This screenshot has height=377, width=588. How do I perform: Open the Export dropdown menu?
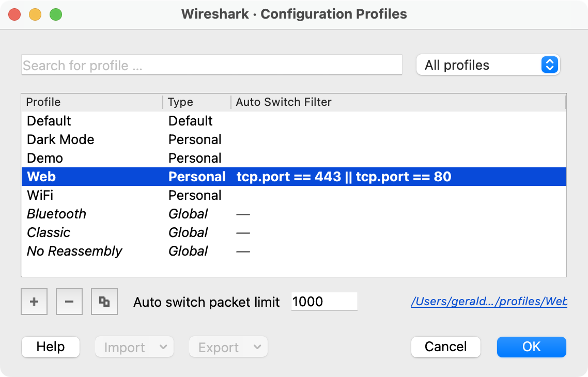228,347
